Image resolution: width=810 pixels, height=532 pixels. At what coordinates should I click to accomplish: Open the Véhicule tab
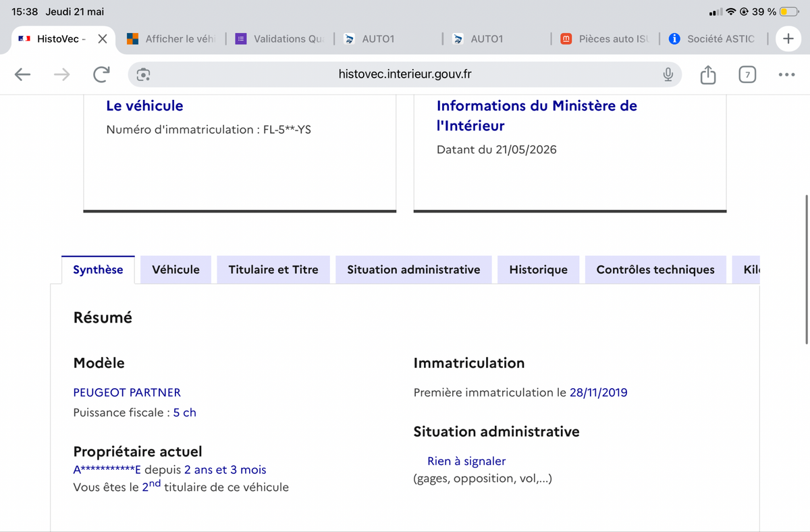coord(175,269)
